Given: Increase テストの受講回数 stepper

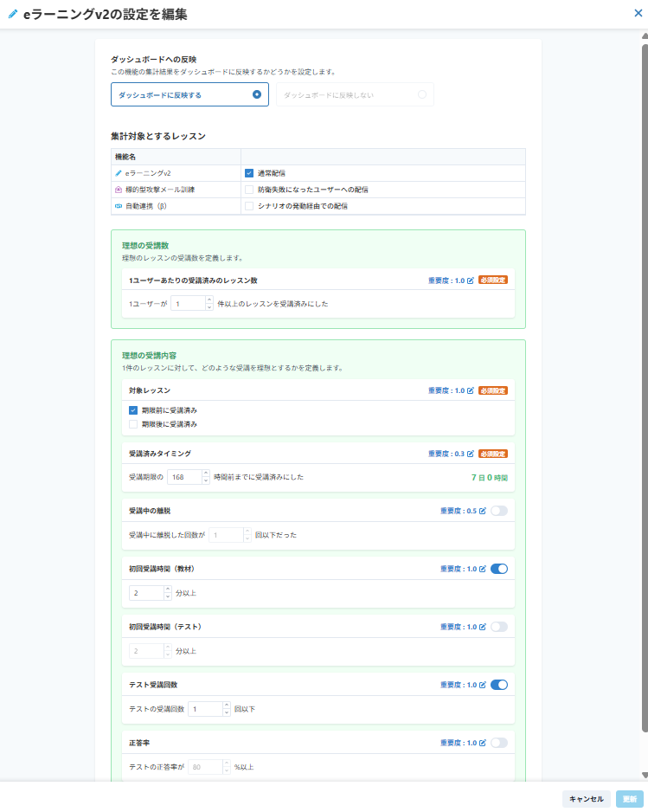Looking at the screenshot, I should click(x=227, y=706).
